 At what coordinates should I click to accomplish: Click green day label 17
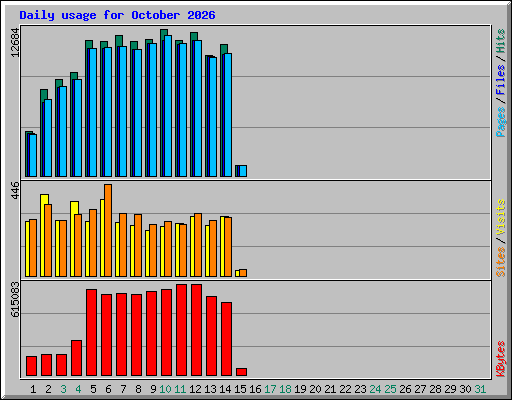(x=270, y=389)
